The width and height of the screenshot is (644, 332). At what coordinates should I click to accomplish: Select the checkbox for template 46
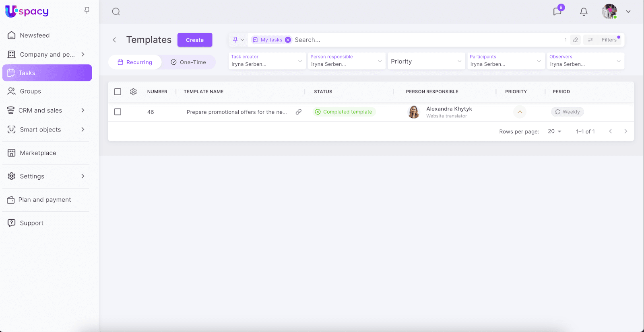118,112
